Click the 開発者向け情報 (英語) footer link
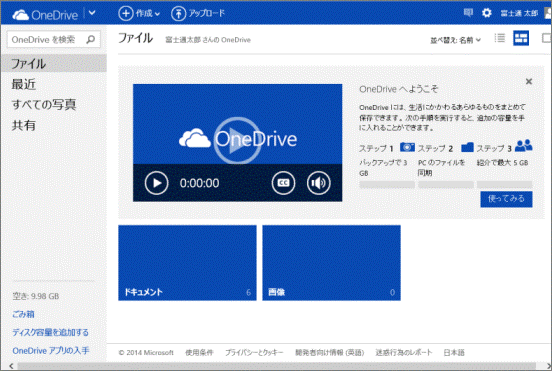552x371 pixels. tap(330, 352)
